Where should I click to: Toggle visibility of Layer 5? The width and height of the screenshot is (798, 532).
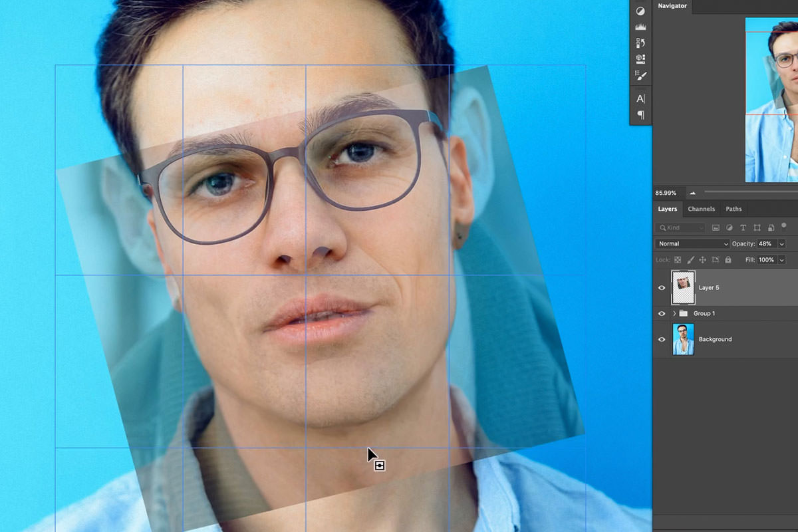662,287
